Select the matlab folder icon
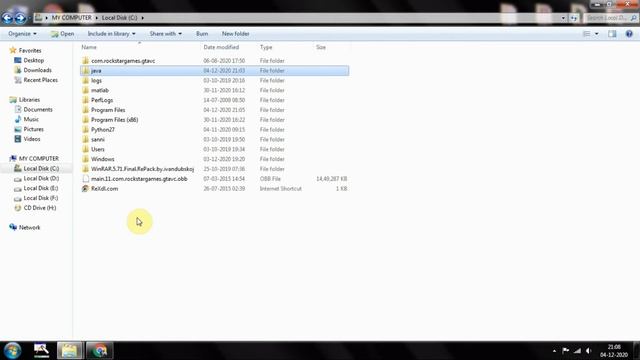The height and width of the screenshot is (360, 640). click(x=85, y=90)
